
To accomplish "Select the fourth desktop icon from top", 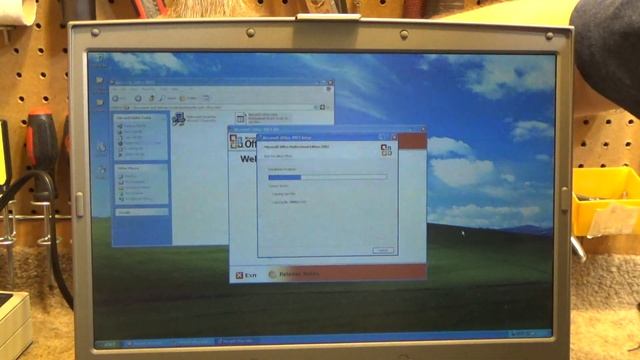I will (102, 149).
